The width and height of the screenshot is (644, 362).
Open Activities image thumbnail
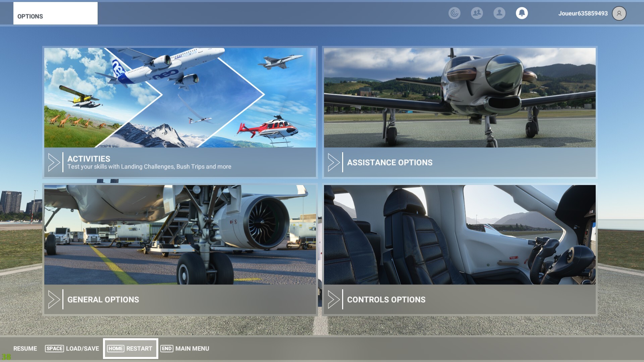(180, 98)
